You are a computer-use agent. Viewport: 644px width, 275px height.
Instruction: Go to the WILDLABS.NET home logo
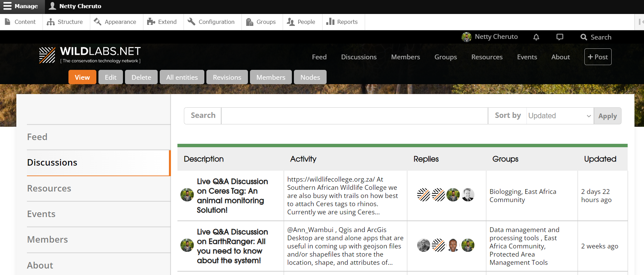point(90,55)
